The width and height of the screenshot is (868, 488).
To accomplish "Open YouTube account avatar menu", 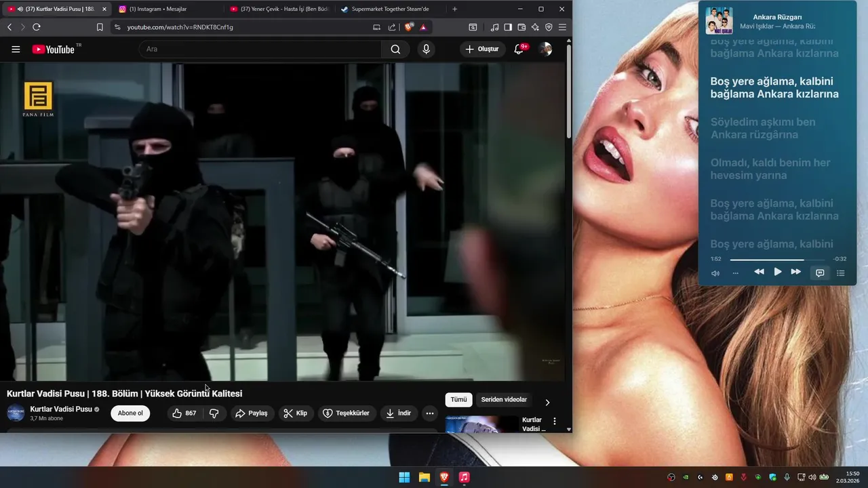I will pos(545,49).
